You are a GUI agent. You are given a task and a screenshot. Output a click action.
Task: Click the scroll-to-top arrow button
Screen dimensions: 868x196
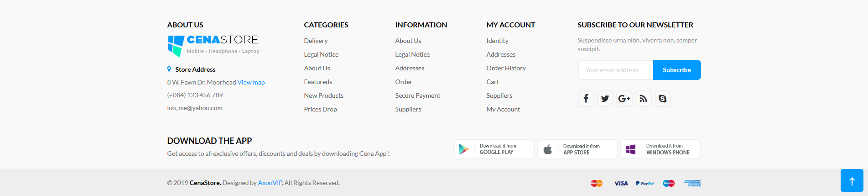(x=852, y=180)
